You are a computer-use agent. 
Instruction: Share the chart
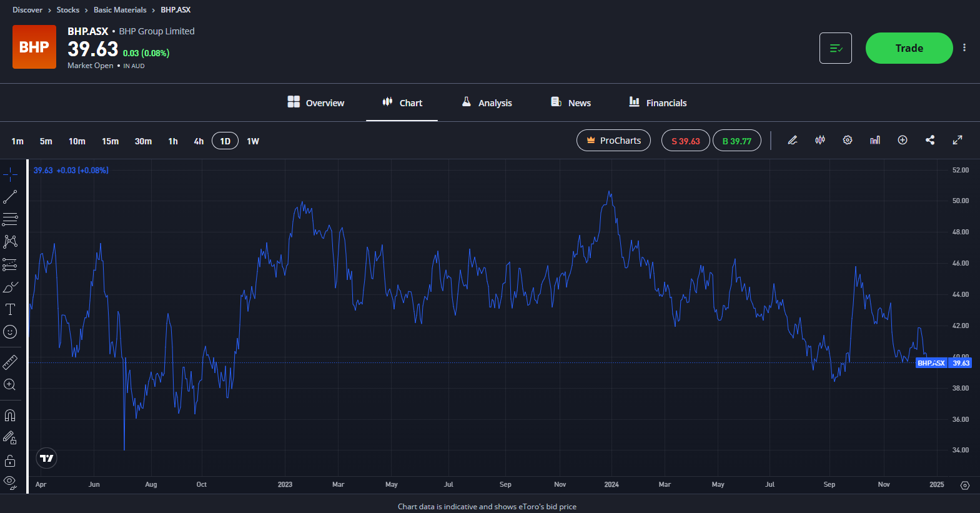[930, 140]
